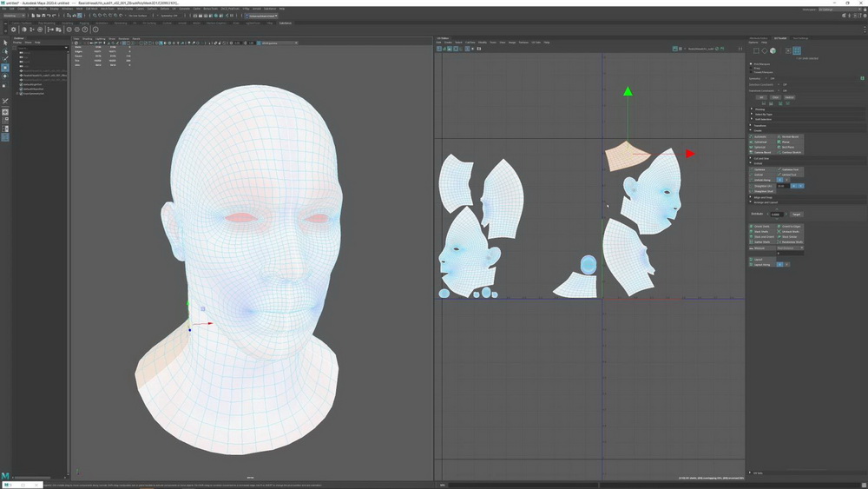Click Spherical mapping in UV Toolkit
The width and height of the screenshot is (868, 489).
tap(762, 148)
